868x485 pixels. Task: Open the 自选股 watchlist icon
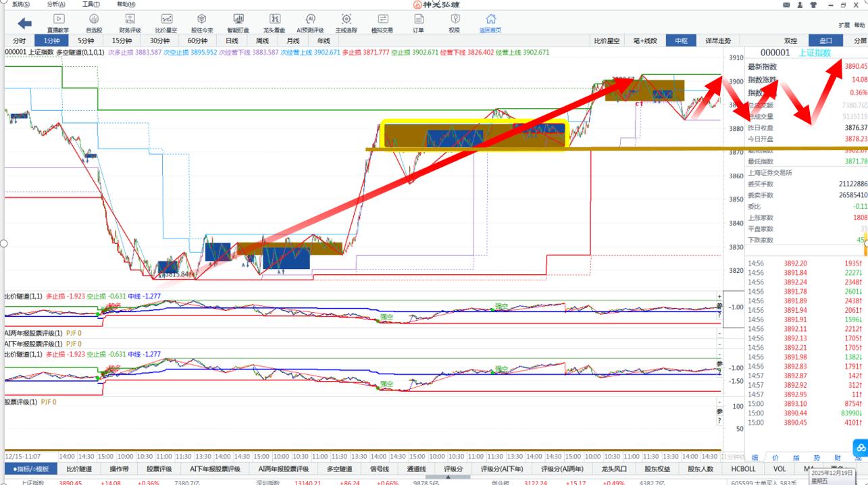pyautogui.click(x=94, y=20)
